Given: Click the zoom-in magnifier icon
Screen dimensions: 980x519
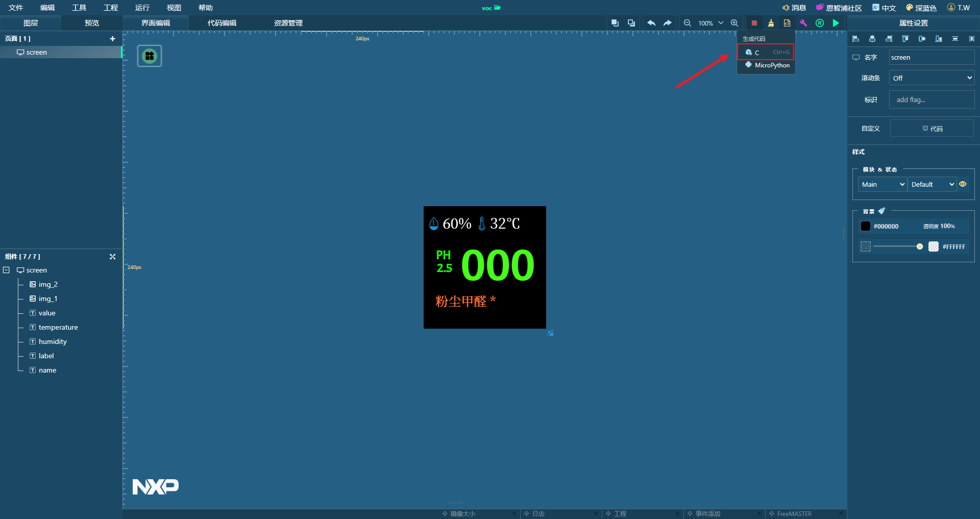Looking at the screenshot, I should pos(734,23).
